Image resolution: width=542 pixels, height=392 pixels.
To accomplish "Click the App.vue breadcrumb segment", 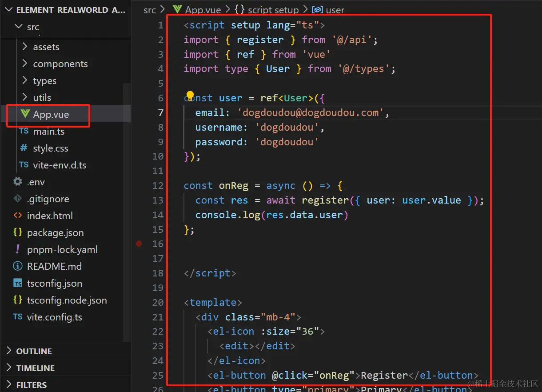I will pos(203,10).
